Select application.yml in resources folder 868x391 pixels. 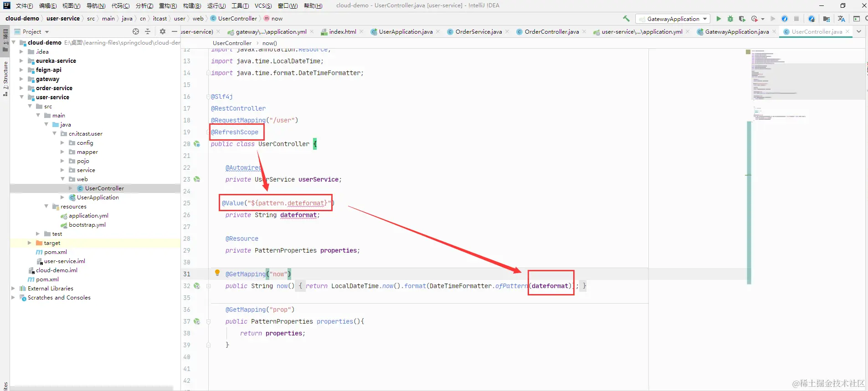point(88,215)
